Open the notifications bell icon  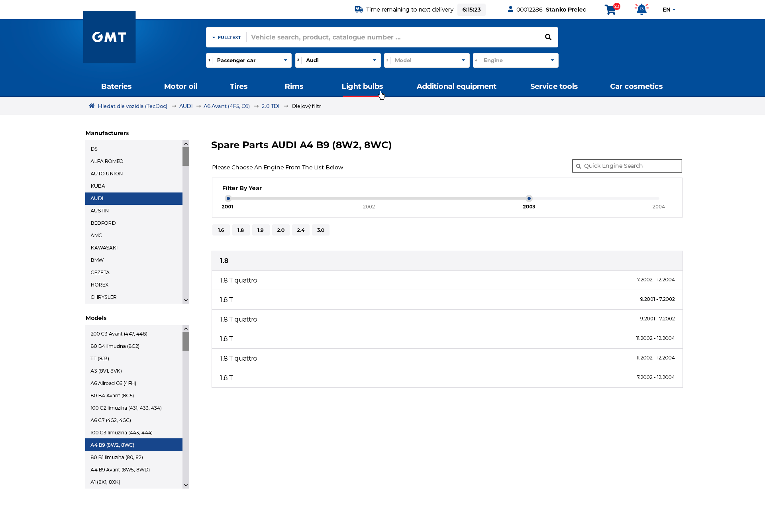(641, 10)
